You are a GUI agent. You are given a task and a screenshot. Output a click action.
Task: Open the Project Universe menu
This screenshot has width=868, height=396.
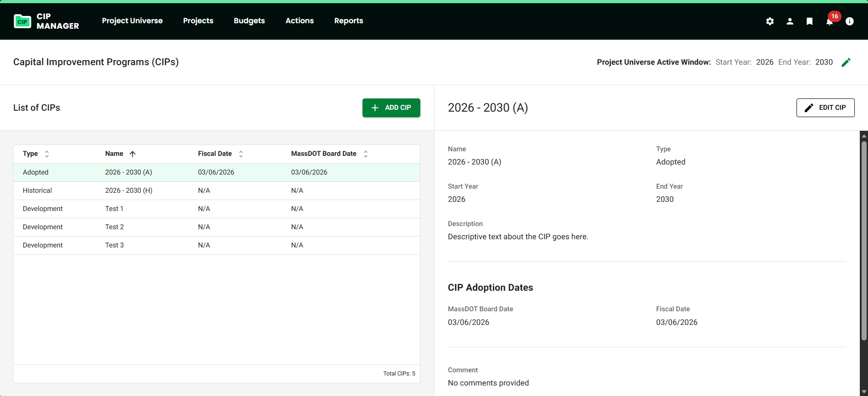tap(132, 21)
